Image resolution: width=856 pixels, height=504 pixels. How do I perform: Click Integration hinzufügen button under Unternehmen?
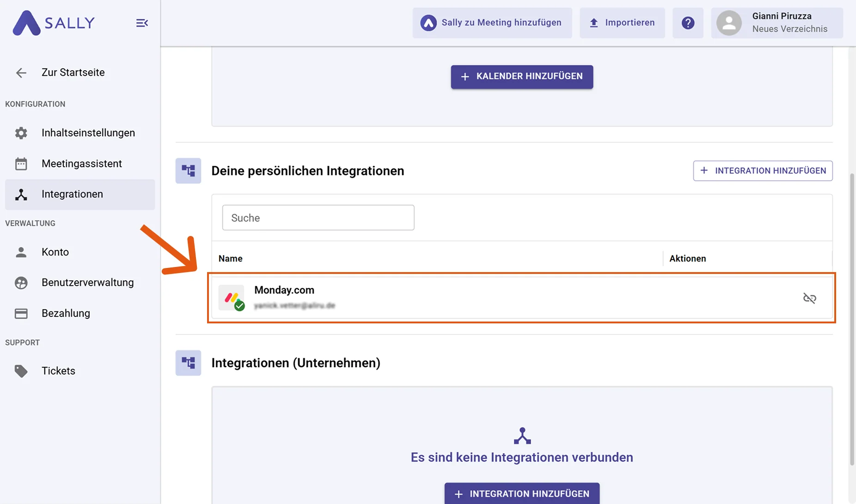click(x=522, y=493)
